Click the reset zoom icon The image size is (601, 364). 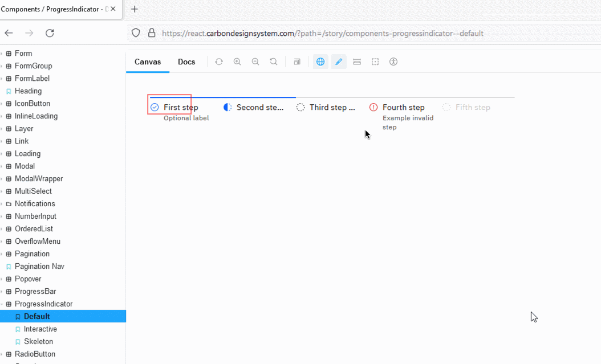click(274, 62)
